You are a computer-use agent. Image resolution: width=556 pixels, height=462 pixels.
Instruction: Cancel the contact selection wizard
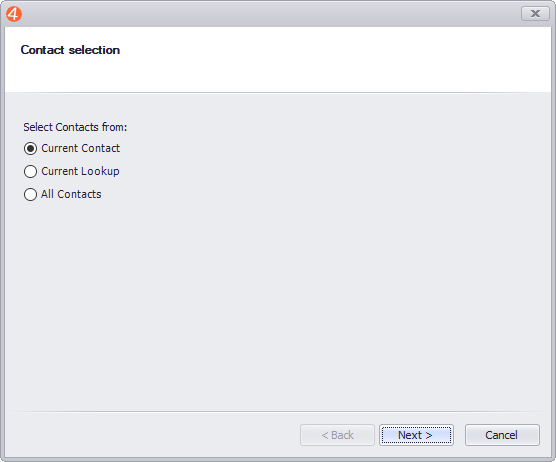coord(502,435)
